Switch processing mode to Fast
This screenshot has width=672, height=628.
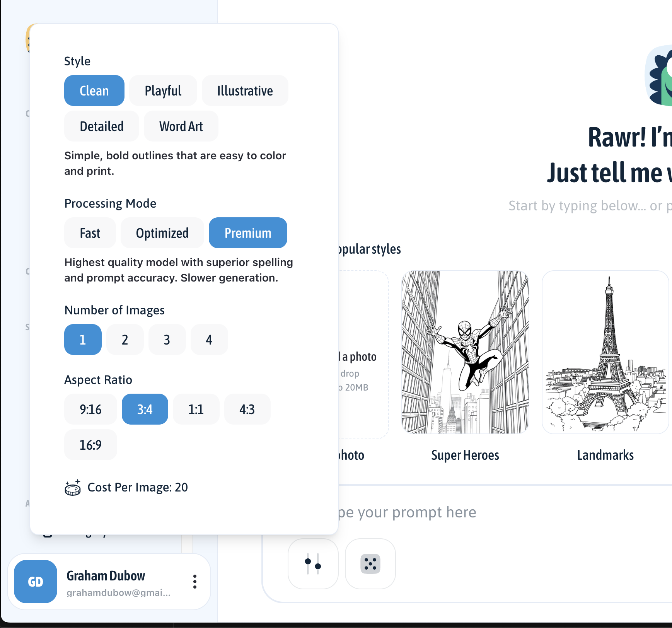pyautogui.click(x=90, y=233)
